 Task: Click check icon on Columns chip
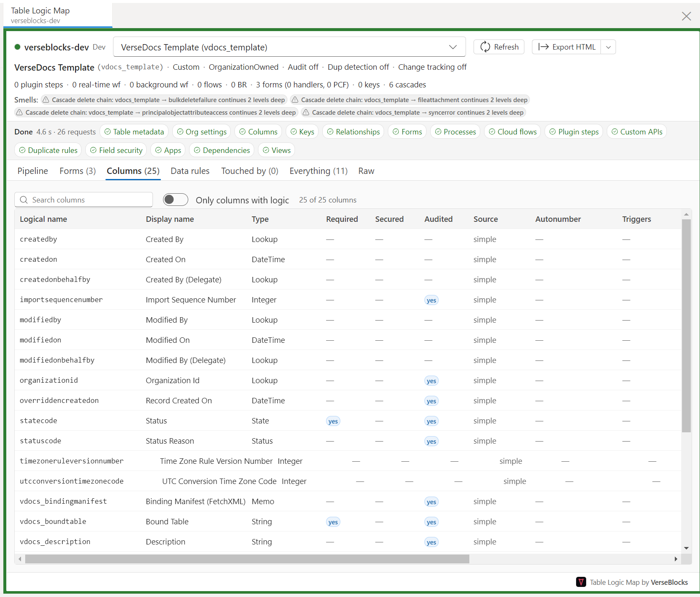[242, 132]
